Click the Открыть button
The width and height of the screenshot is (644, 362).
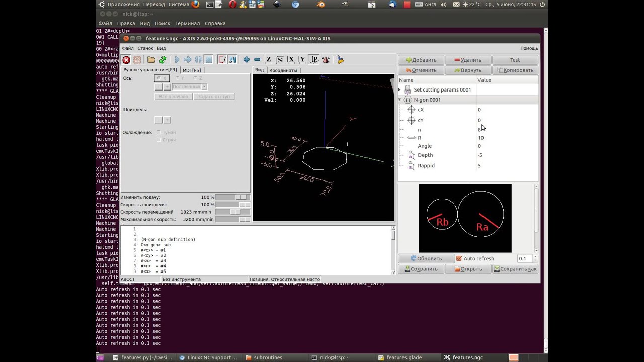click(x=468, y=269)
